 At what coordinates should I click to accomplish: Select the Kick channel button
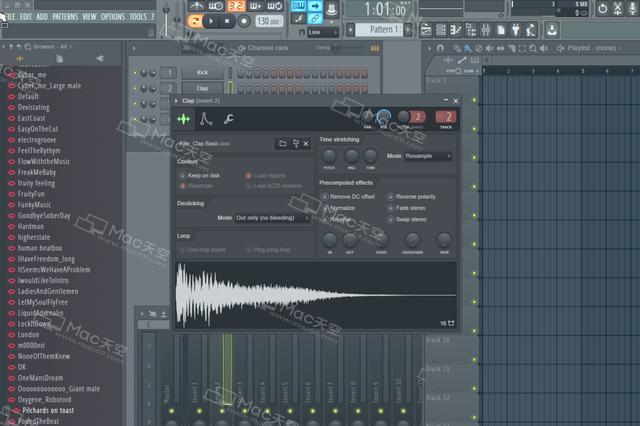click(202, 73)
